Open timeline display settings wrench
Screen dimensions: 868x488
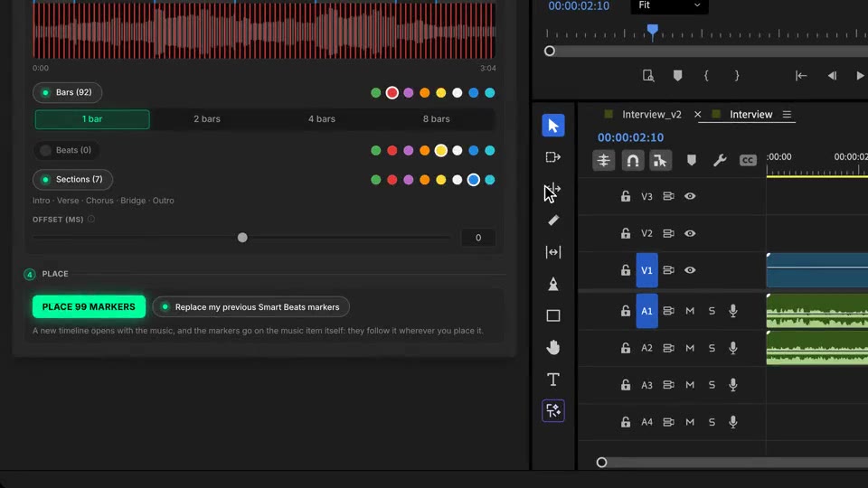(x=719, y=161)
